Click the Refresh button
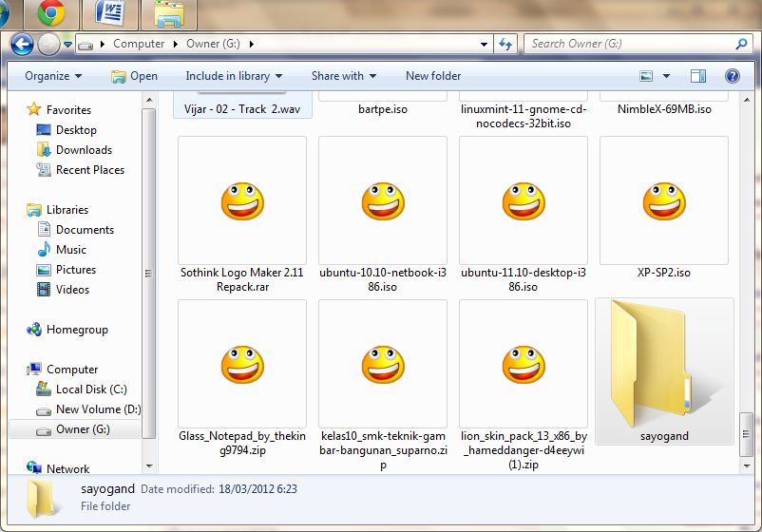This screenshot has width=762, height=532. [505, 45]
